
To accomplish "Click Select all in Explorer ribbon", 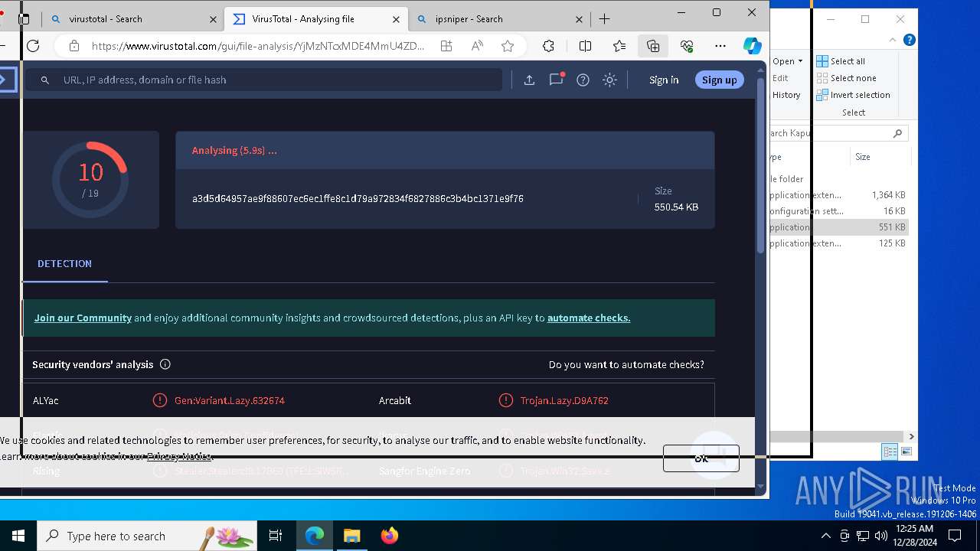I will [841, 61].
